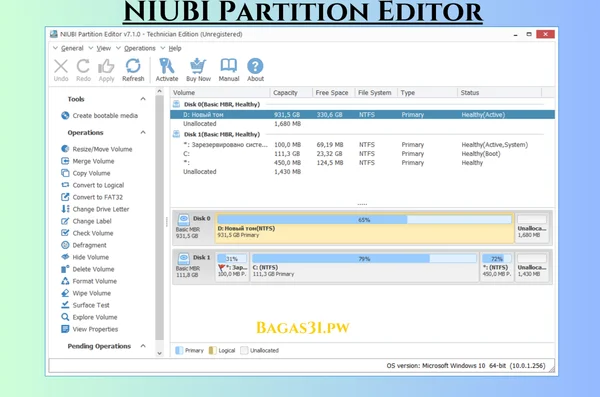The width and height of the screenshot is (600, 397).
Task: Open the General menu
Action: pos(72,48)
